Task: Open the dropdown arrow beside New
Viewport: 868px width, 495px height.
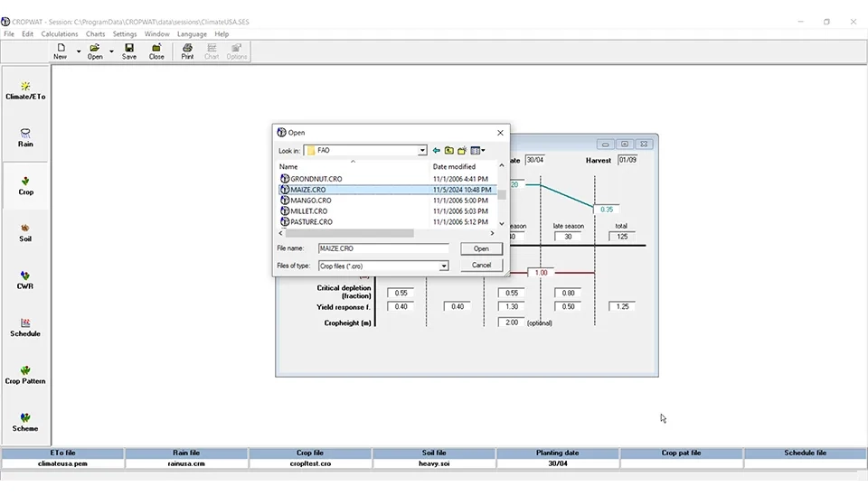Action: coord(79,51)
